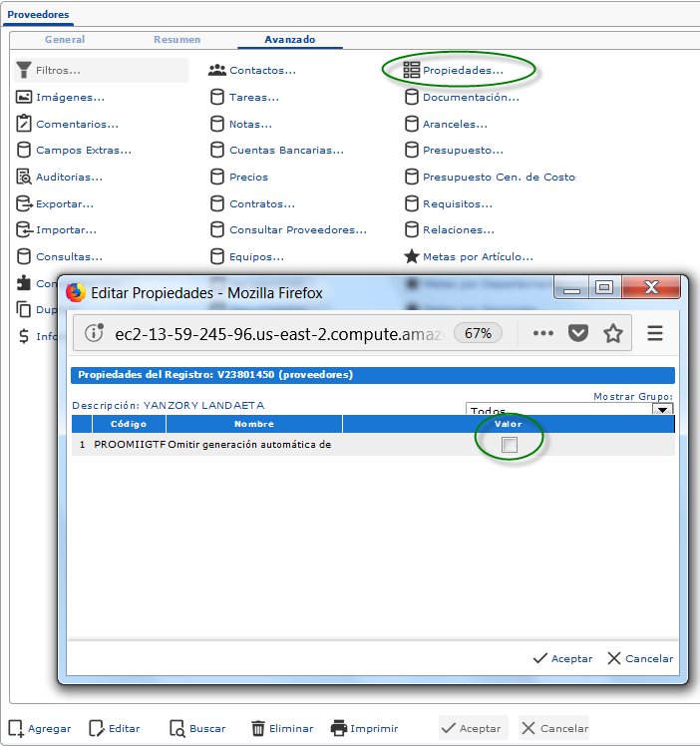The height and width of the screenshot is (746, 700).
Task: Open the Requisitos link
Action: (x=458, y=204)
